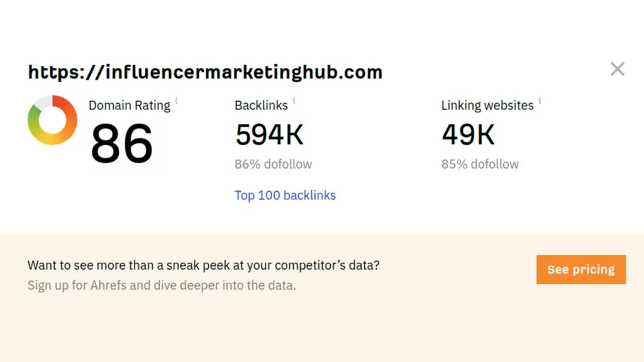Click the Backlinks label

261,106
